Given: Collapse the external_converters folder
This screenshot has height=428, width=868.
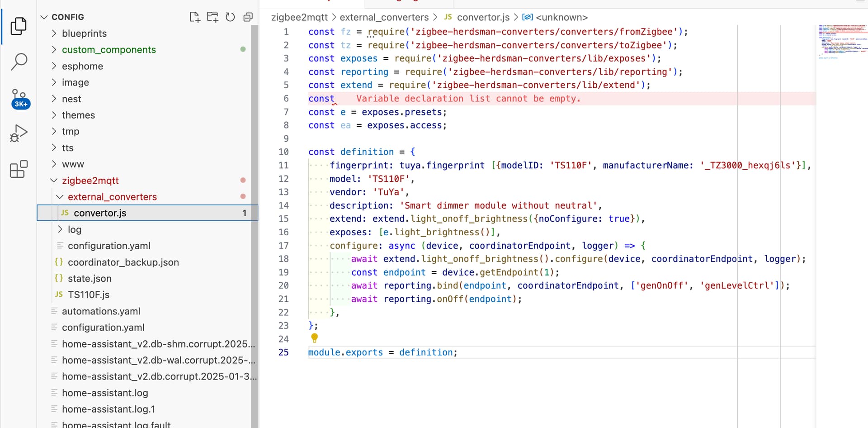Looking at the screenshot, I should 112,197.
